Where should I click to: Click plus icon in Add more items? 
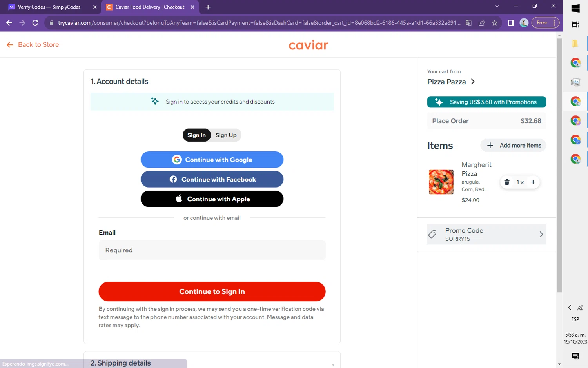tap(490, 146)
